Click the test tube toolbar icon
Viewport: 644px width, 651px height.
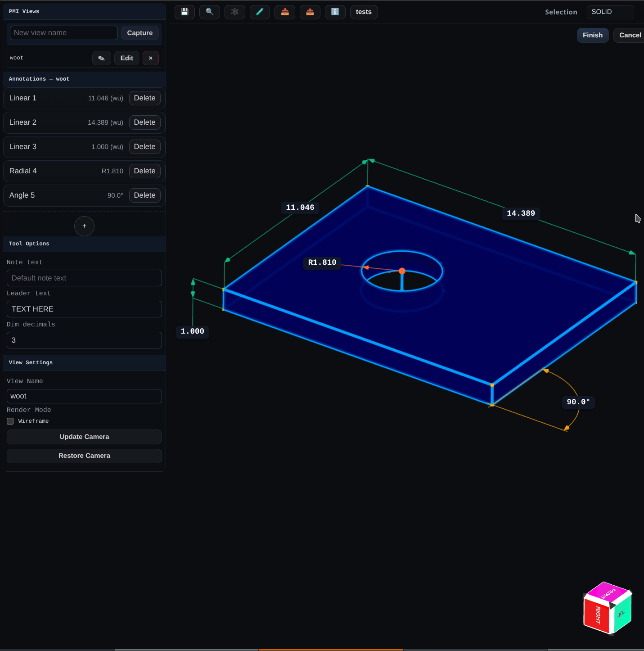pos(260,12)
